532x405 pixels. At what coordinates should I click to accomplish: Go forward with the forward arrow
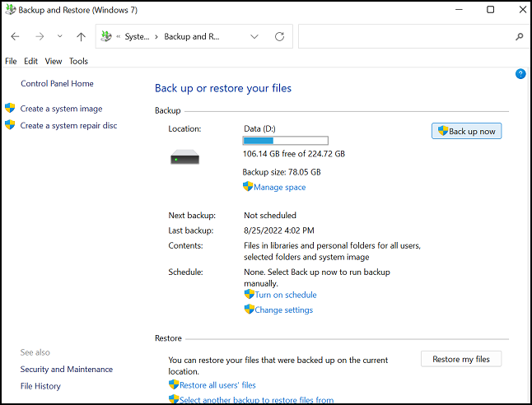[x=40, y=36]
